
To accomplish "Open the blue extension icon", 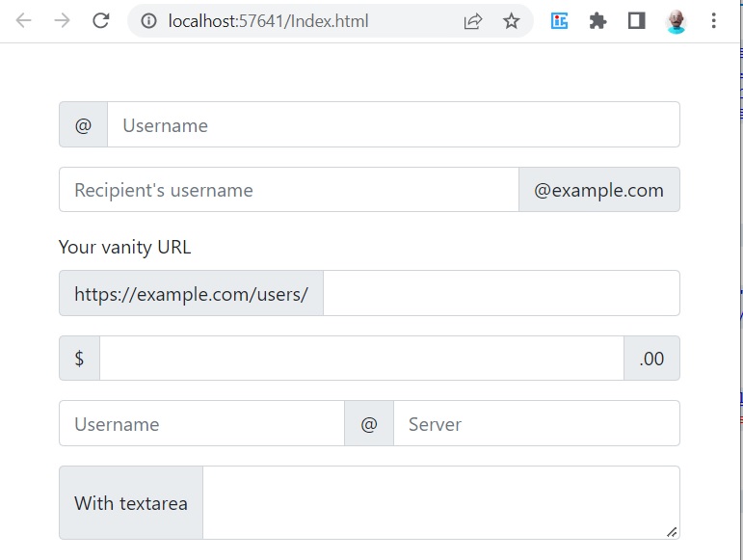I will point(559,21).
